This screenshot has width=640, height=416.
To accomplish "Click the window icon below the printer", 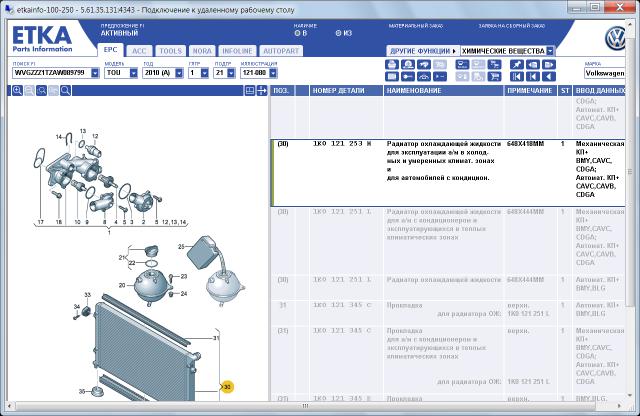I will [392, 76].
